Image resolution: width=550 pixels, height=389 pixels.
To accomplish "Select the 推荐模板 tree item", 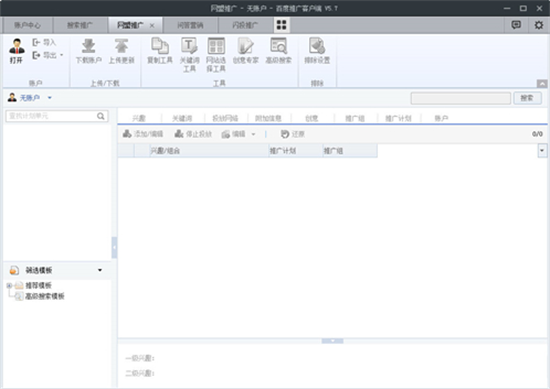I will 39,285.
